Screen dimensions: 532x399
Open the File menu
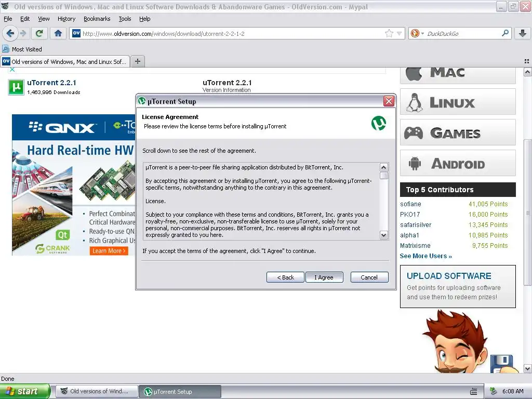coord(8,19)
